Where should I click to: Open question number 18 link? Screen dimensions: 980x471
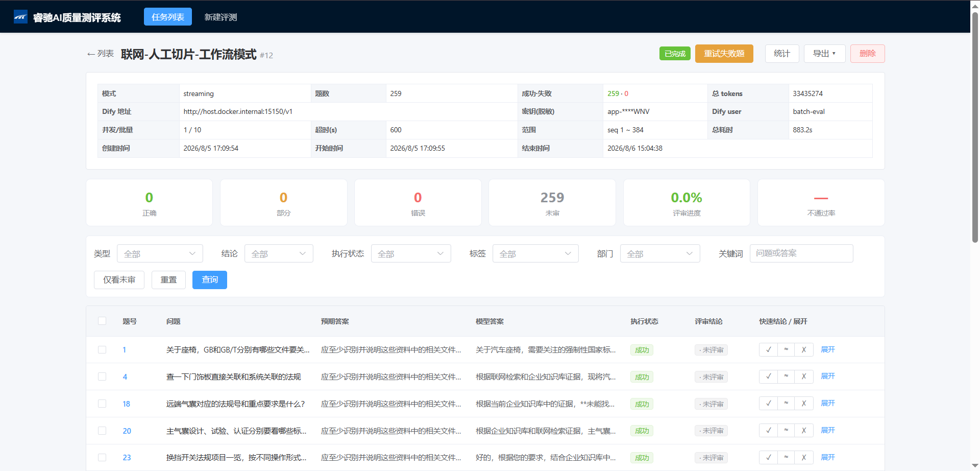pyautogui.click(x=126, y=404)
